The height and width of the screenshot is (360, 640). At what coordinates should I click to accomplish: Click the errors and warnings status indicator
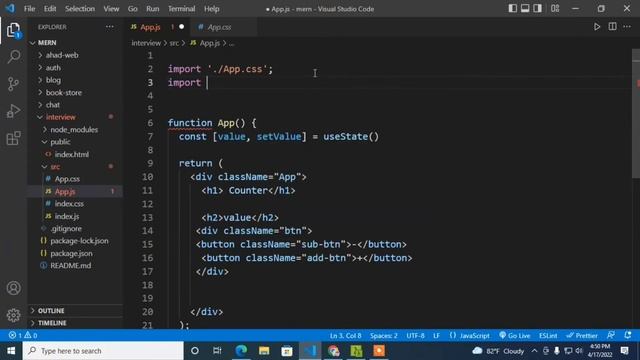point(23,336)
